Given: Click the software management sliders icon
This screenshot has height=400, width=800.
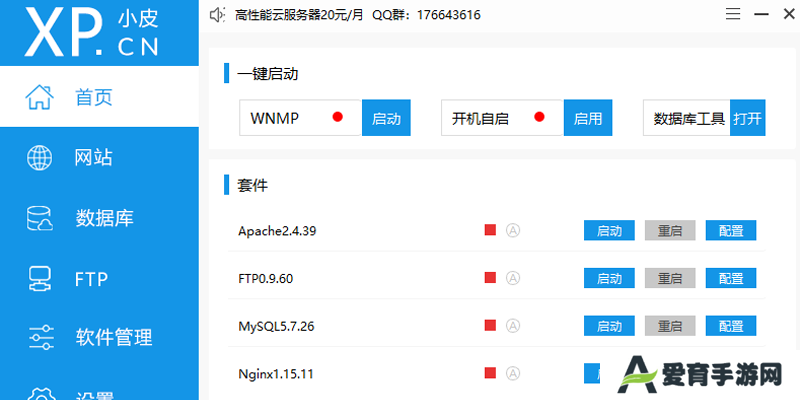Looking at the screenshot, I should 40,337.
